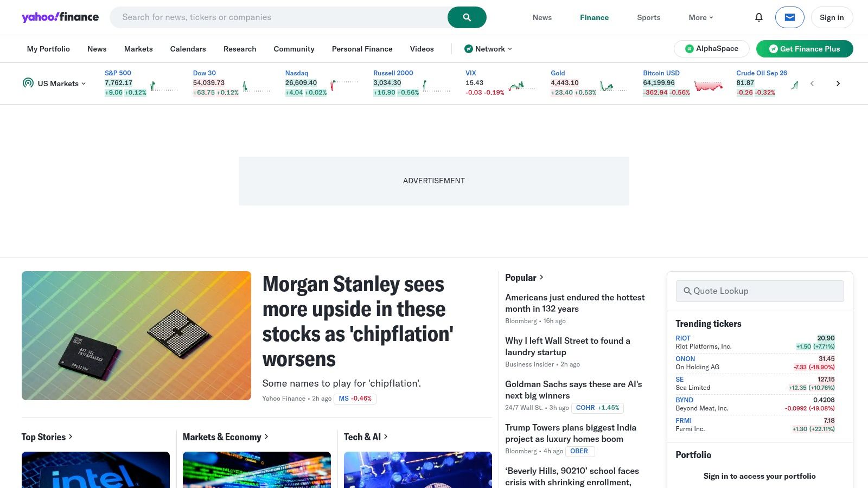Open the Calendars menu item
The height and width of the screenshot is (488, 868).
coord(188,49)
